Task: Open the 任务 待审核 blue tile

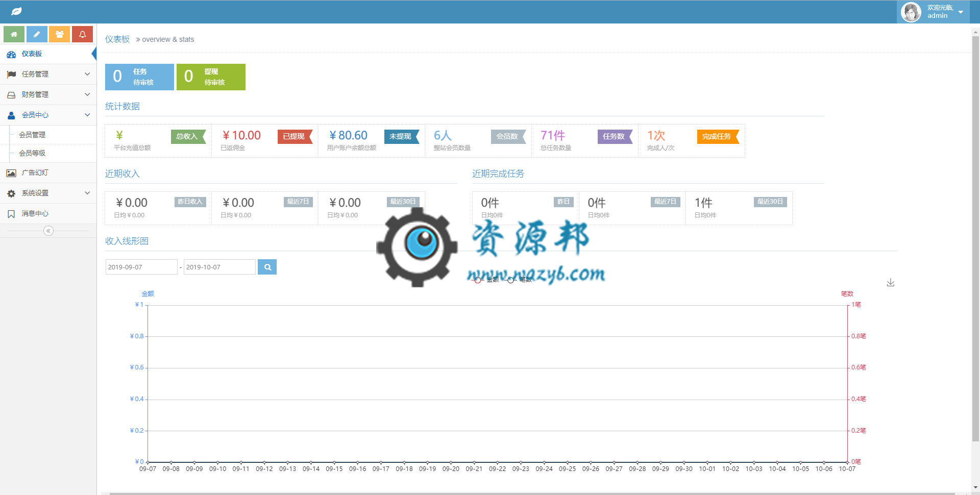Action: [x=139, y=77]
